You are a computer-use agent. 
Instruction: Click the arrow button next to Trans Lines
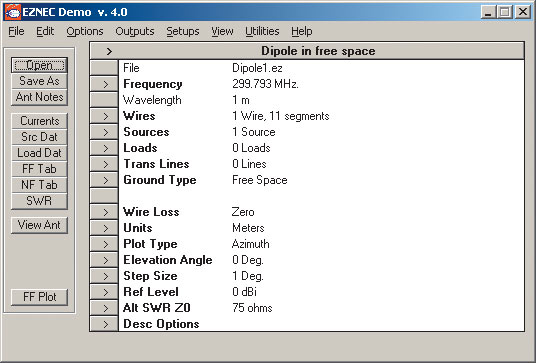(104, 164)
